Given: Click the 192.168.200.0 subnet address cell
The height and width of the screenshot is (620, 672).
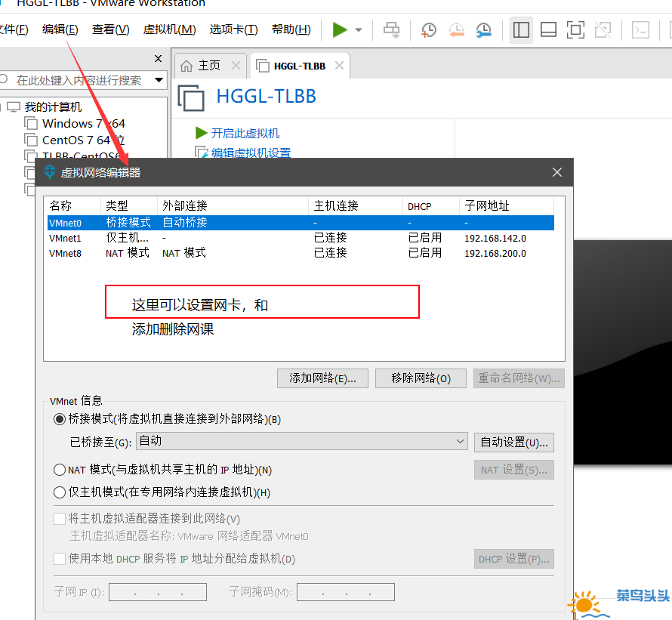Looking at the screenshot, I should pos(495,254).
